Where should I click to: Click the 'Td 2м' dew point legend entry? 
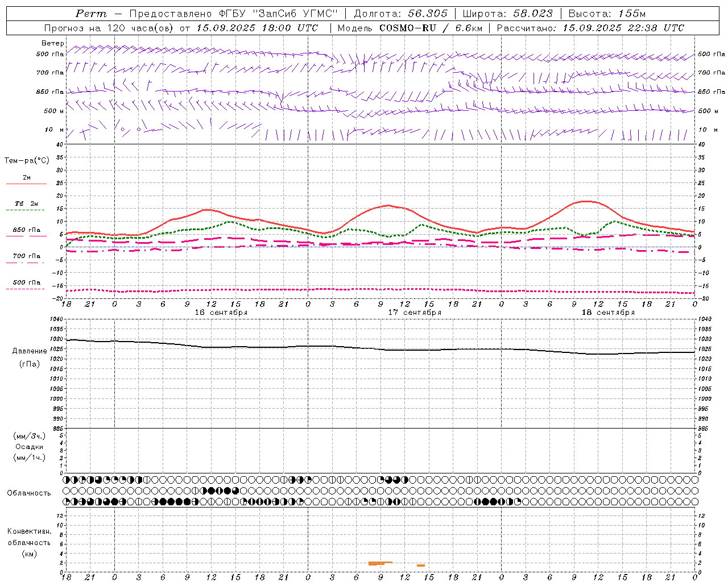tap(27, 203)
